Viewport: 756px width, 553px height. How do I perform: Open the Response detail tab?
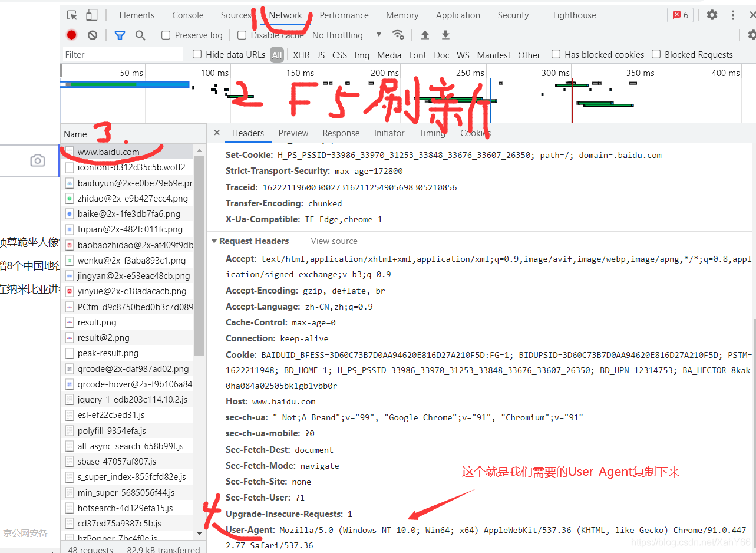(341, 133)
